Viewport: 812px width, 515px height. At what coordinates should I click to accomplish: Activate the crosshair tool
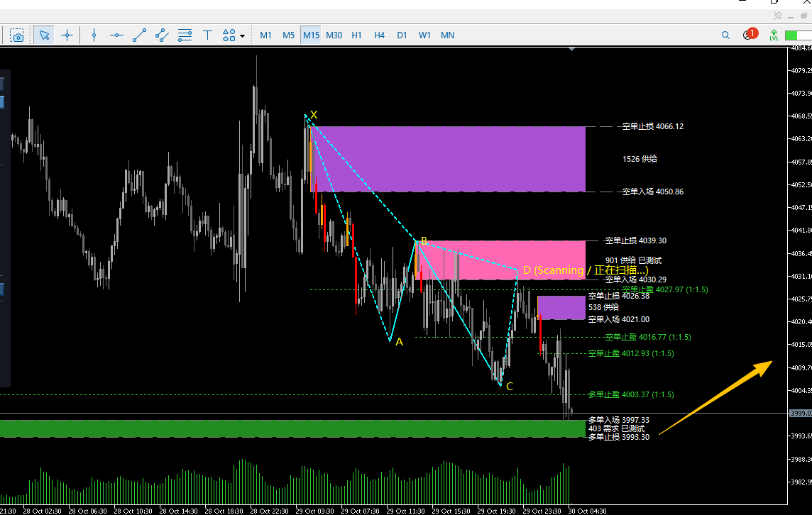(x=67, y=35)
